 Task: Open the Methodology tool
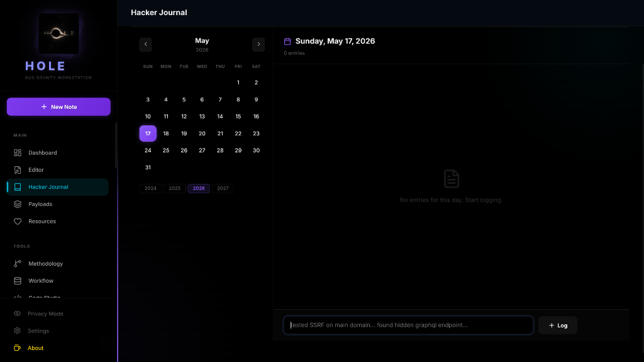click(57, 264)
